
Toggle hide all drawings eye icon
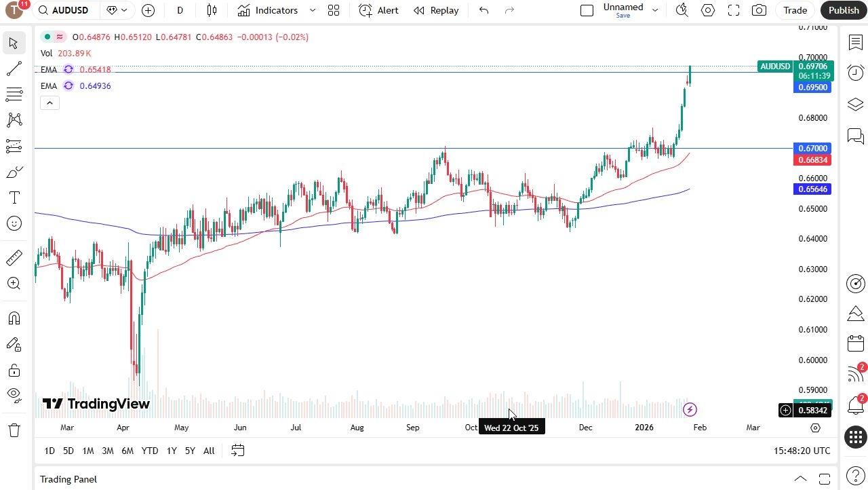point(14,394)
